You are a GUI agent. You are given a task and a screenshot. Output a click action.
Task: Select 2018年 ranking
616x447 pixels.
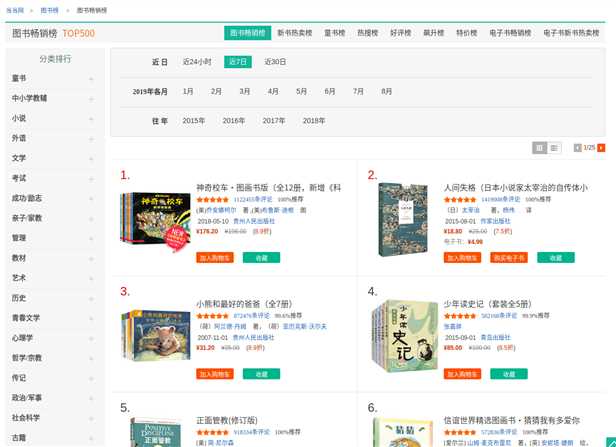click(x=314, y=121)
